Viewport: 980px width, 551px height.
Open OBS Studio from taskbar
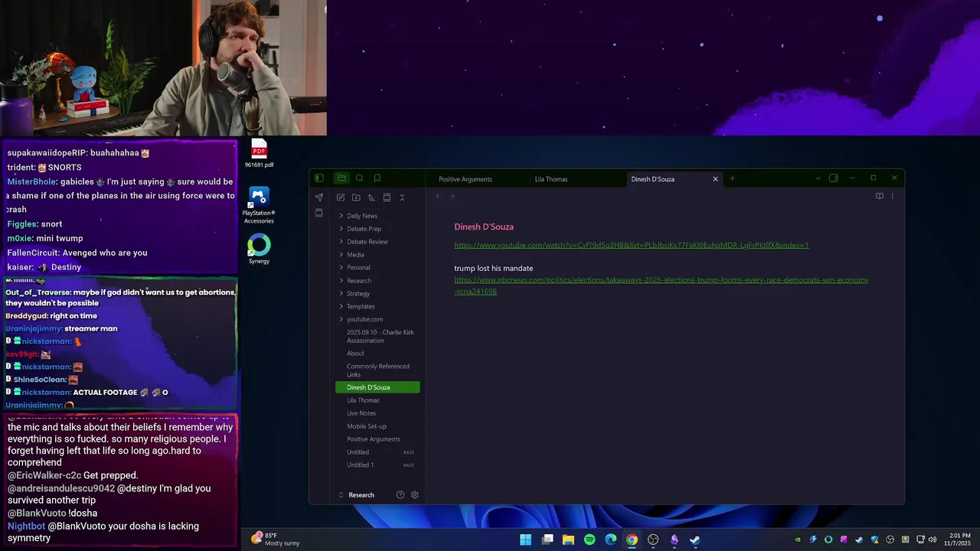[653, 540]
